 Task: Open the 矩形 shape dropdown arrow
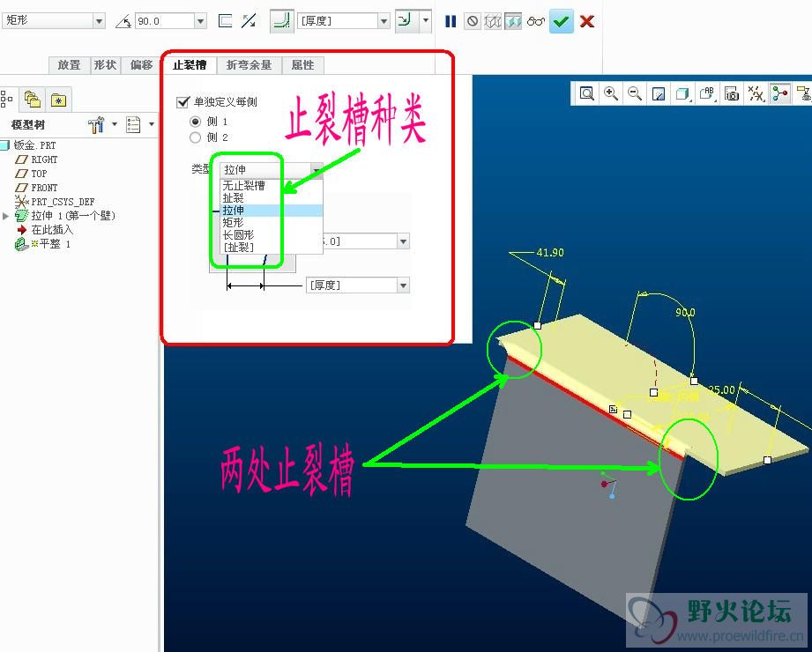tap(99, 21)
